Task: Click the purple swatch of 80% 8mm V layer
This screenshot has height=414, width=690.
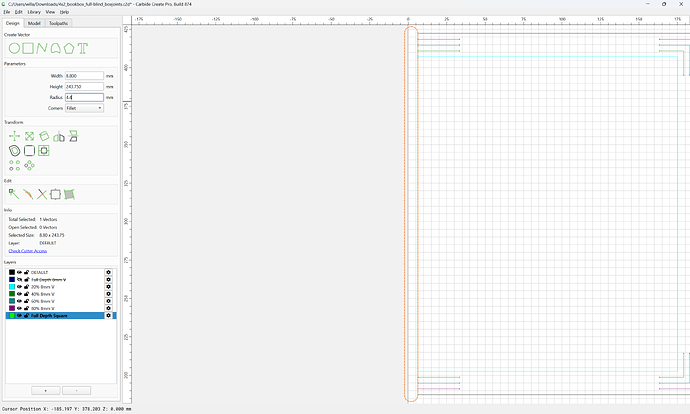Action: point(12,308)
